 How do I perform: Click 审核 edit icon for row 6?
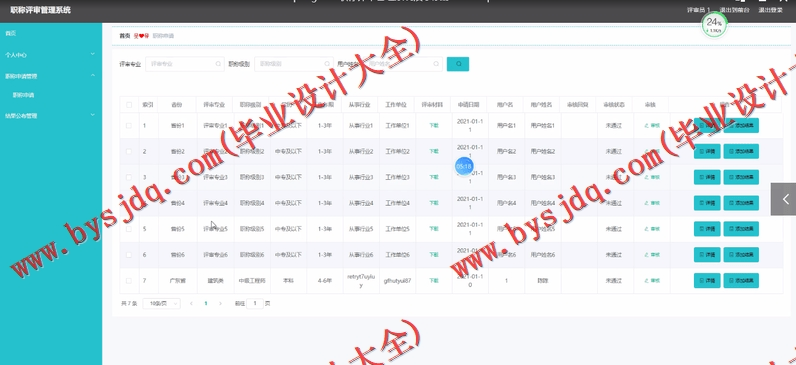pos(652,255)
